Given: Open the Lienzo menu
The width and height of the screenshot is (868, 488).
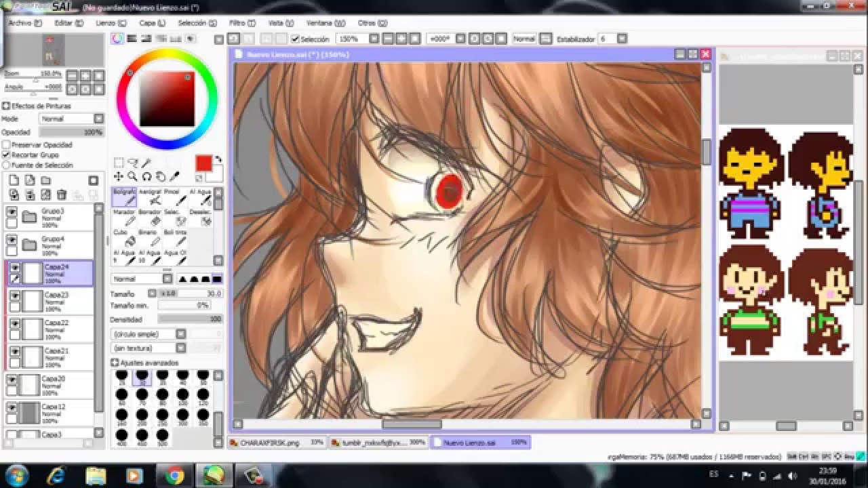Looking at the screenshot, I should (x=111, y=23).
